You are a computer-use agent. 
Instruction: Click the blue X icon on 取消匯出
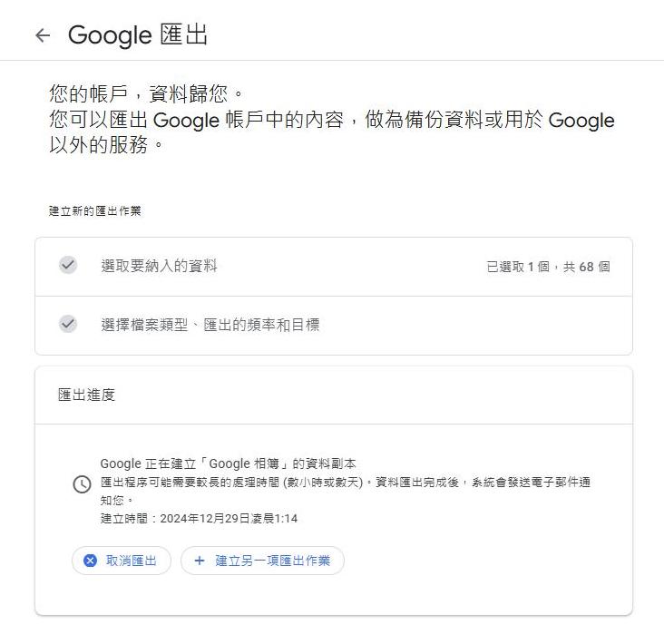(x=90, y=561)
